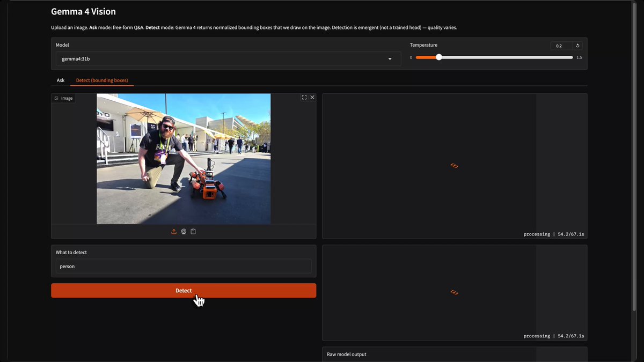
Task: Click the paste from clipboard icon
Action: [x=193, y=232]
